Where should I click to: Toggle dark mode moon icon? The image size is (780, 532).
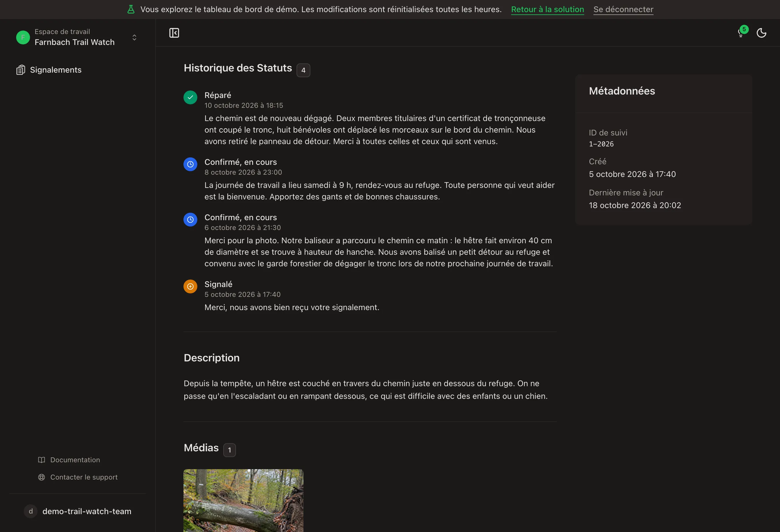coord(761,33)
